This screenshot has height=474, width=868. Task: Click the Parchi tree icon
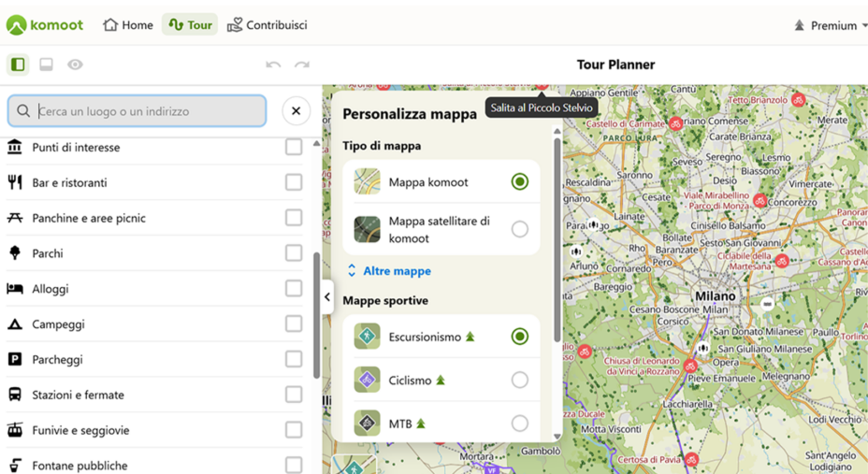point(15,253)
